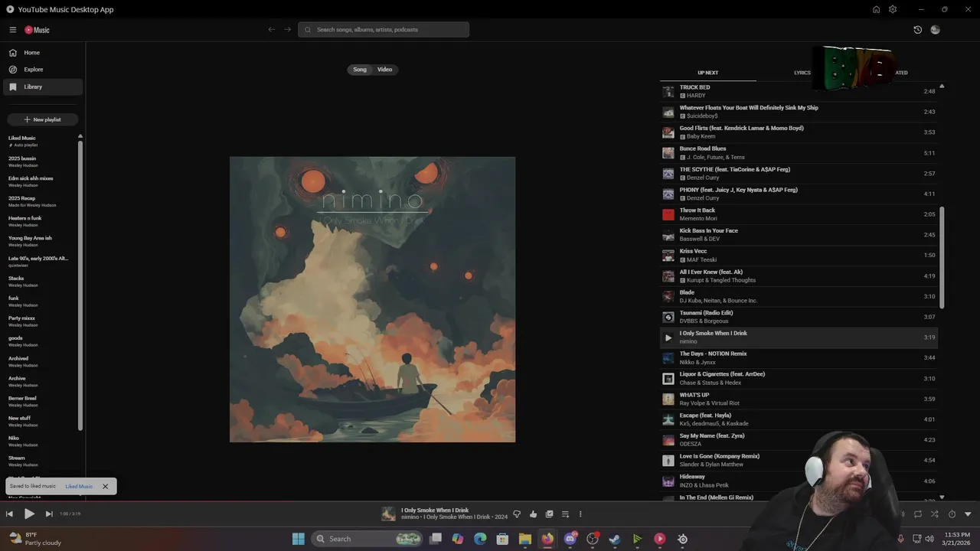Select the LYRICS tab
The image size is (980, 551).
coord(802,73)
